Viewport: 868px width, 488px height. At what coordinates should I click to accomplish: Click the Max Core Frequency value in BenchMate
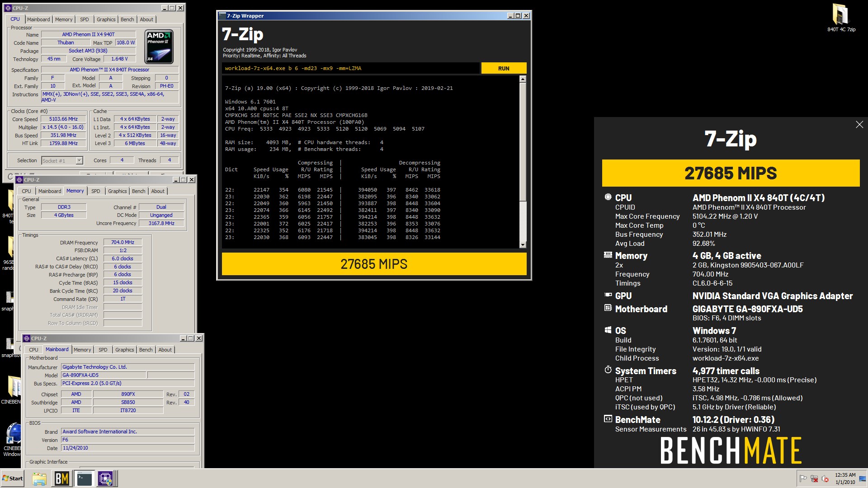tap(725, 216)
